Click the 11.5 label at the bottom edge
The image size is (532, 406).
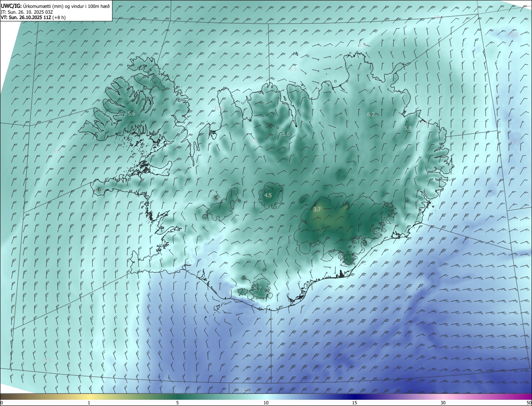244,390
